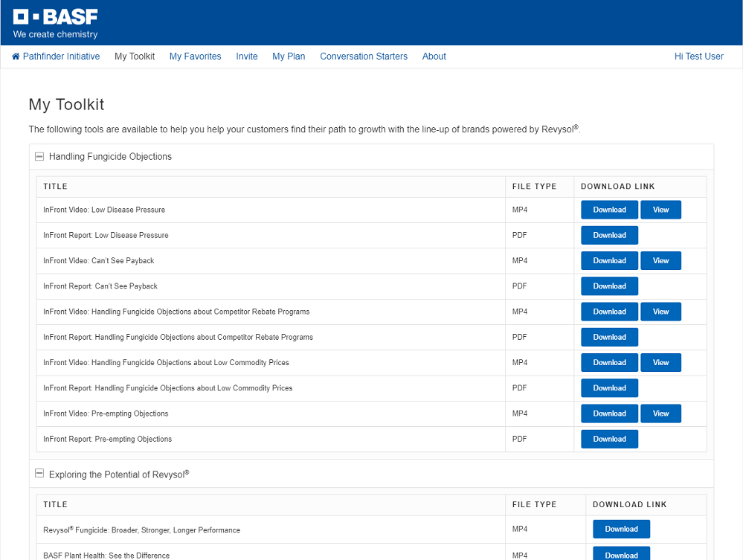Select row title InFront Video: Low Disease Pressure

pos(104,210)
